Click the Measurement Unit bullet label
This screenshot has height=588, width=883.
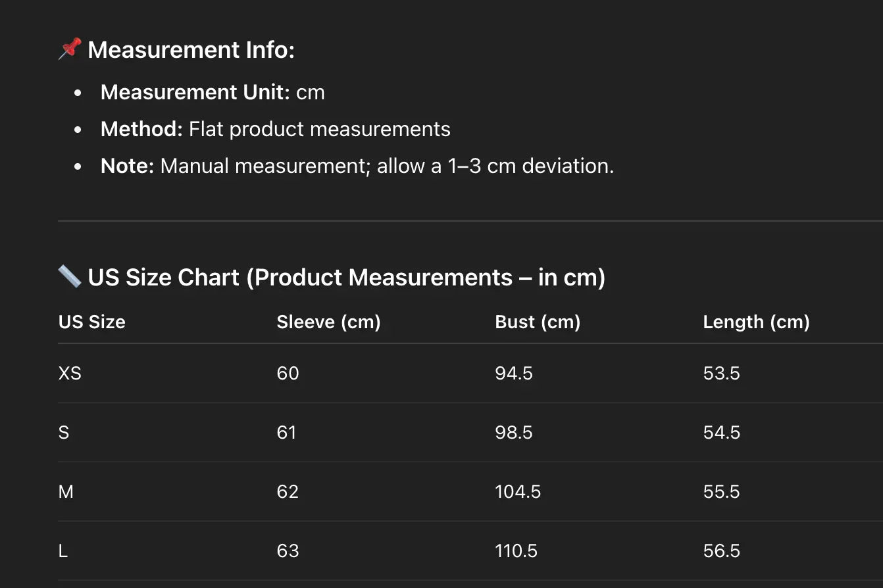pos(195,92)
